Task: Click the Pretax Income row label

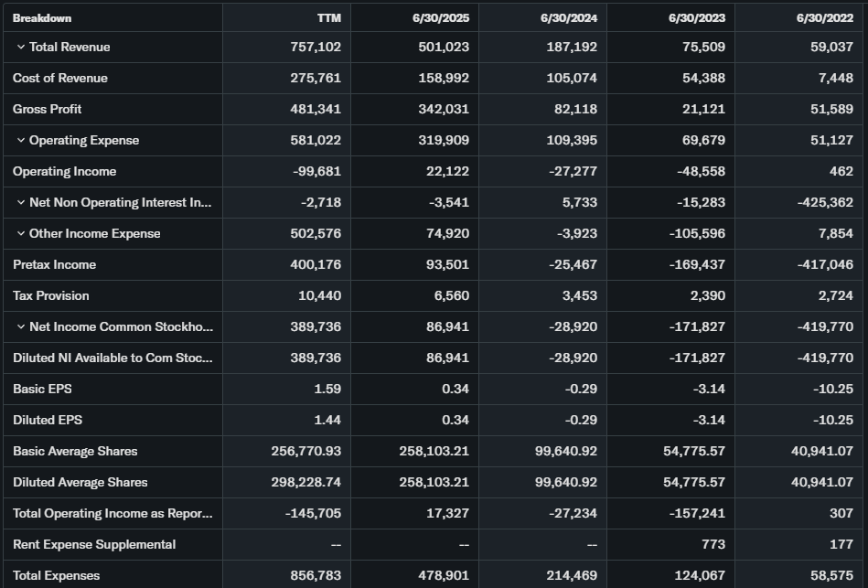Action: (54, 264)
